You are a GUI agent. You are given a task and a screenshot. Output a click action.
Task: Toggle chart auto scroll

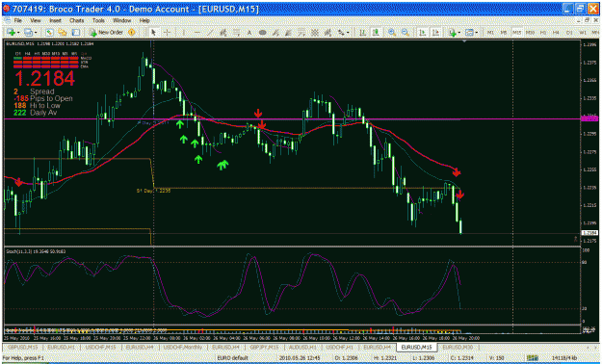tap(423, 33)
